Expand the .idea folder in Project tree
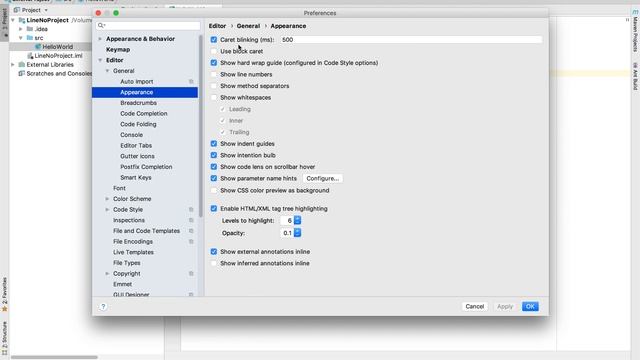Screen dimensions: 640x360 [21, 29]
